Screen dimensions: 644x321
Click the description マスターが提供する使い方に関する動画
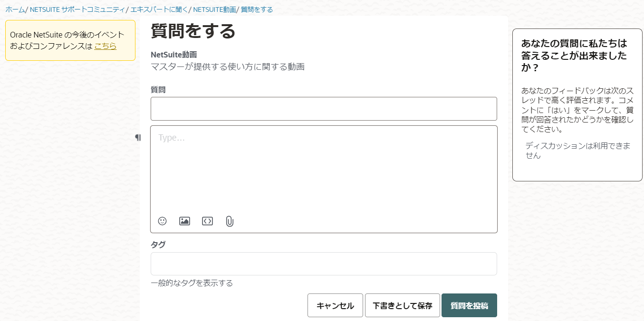[x=228, y=66]
